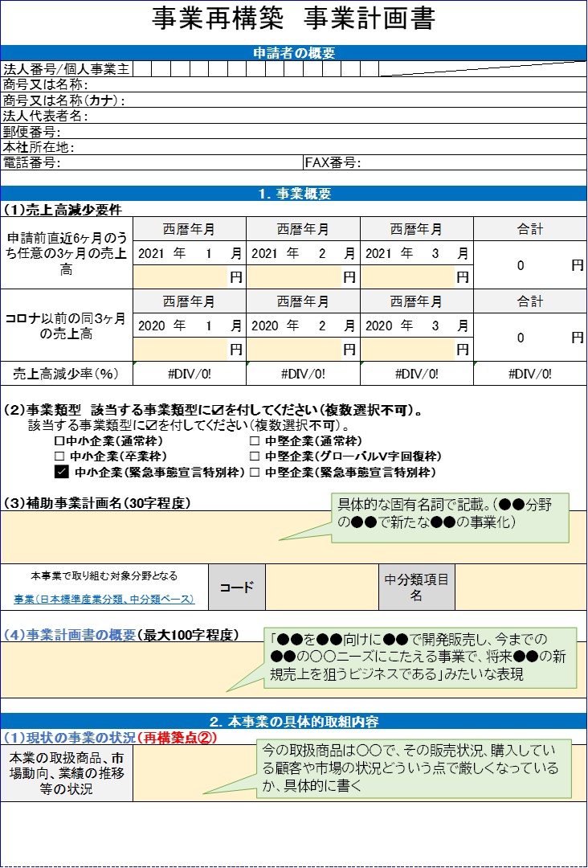Select the コロナ以前の同3ヶ月の売上高 label
This screenshot has width=588, height=868.
click(x=67, y=326)
